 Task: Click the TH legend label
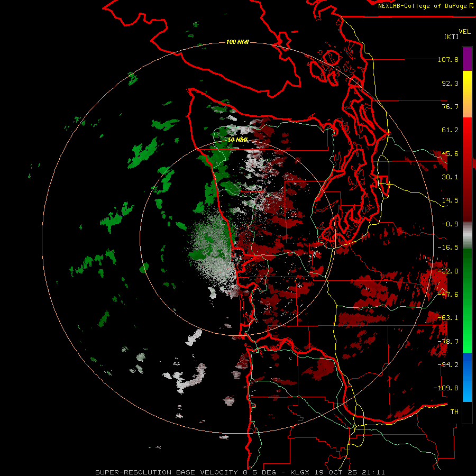(454, 412)
